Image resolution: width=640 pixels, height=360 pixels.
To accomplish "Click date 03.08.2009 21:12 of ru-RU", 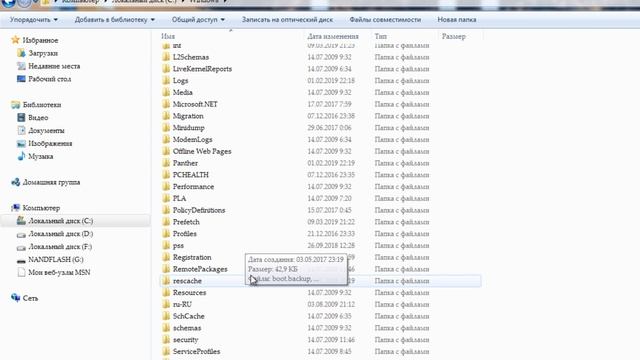I will tap(331, 304).
